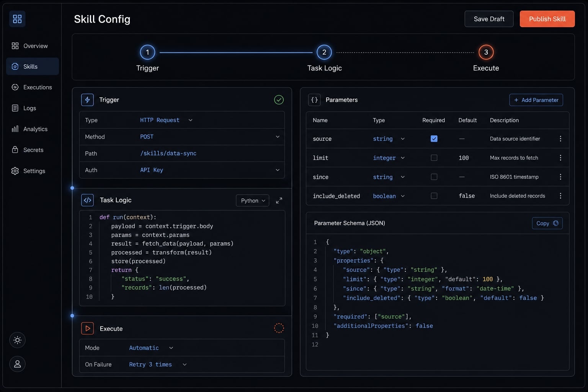
Task: Click the source parameter name cell
Action: (322, 139)
